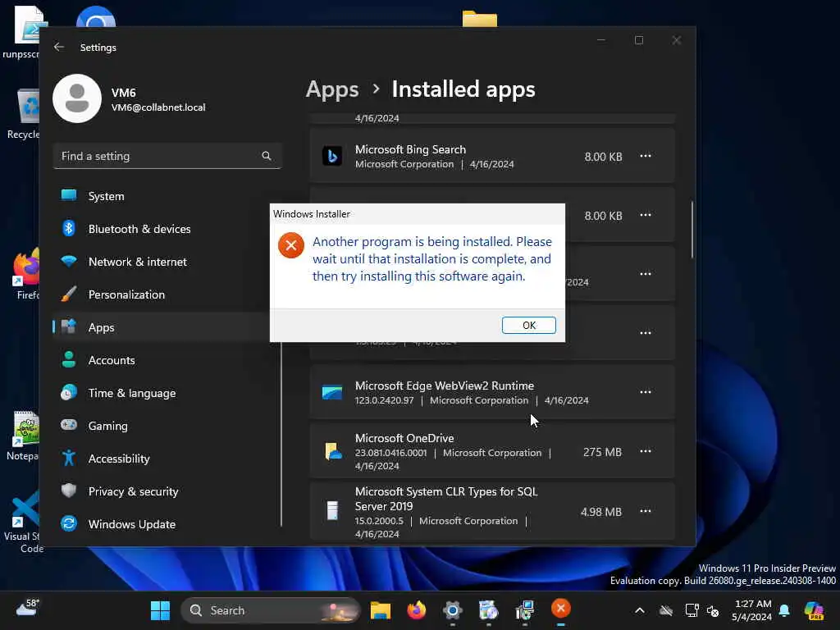The image size is (840, 630).
Task: Open Windows Update settings page
Action: (167, 524)
